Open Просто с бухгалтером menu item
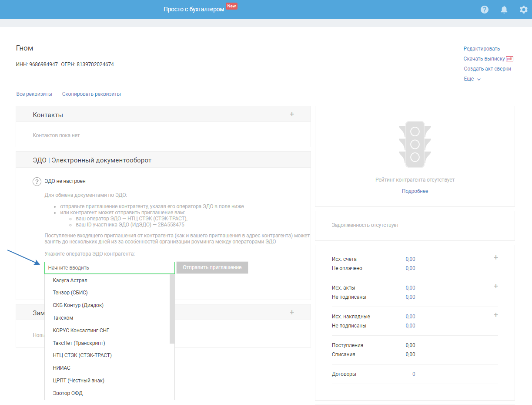This screenshot has width=532, height=405. [194, 9]
